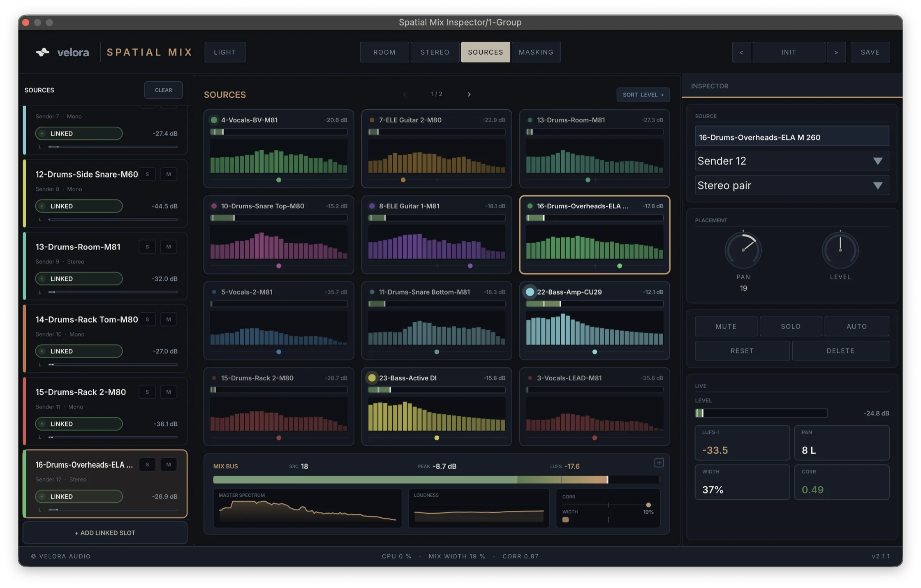
Task: Click the Mix Bus LOUDNESS graph
Action: 479,508
